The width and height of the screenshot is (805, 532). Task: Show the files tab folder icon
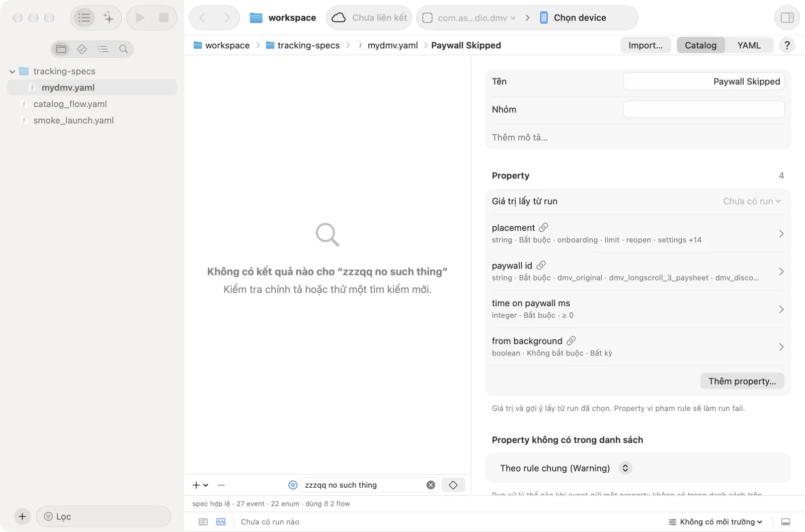61,49
